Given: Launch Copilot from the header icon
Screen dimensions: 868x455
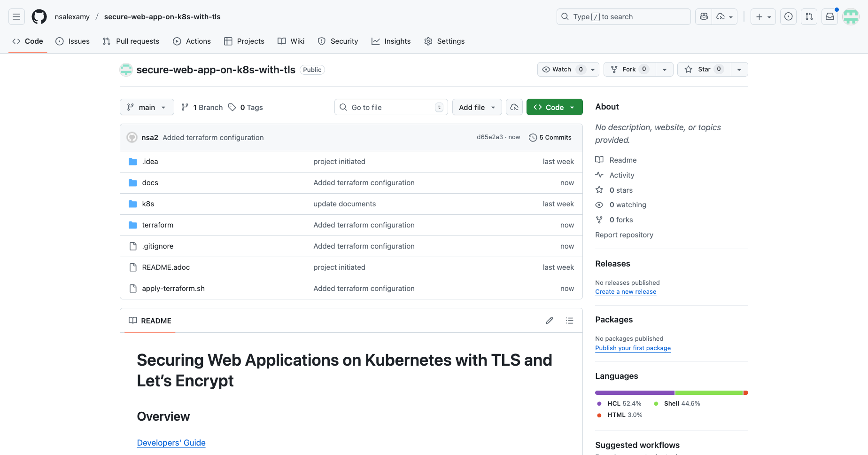Looking at the screenshot, I should click(x=703, y=16).
